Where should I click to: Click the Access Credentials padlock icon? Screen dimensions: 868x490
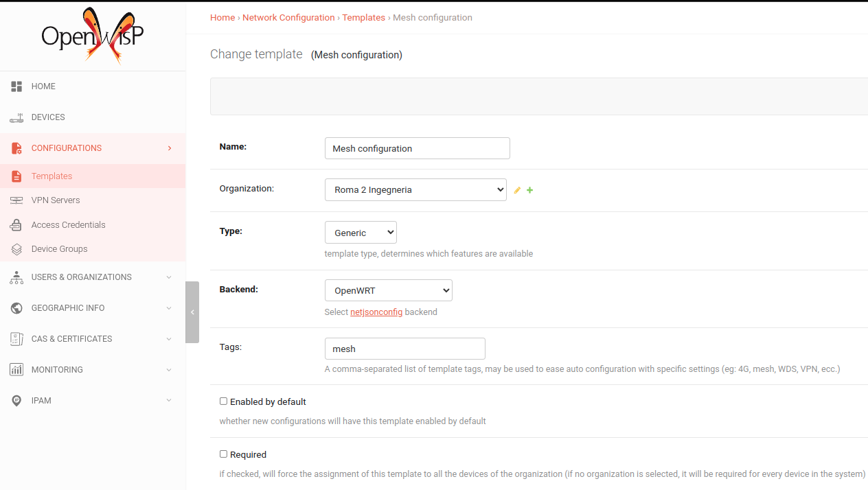pyautogui.click(x=16, y=224)
